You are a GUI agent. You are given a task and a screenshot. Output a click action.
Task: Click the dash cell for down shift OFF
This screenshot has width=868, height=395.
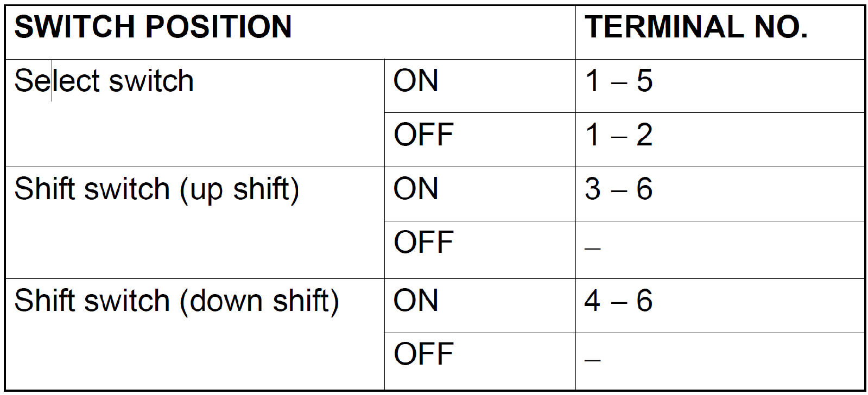coord(720,361)
